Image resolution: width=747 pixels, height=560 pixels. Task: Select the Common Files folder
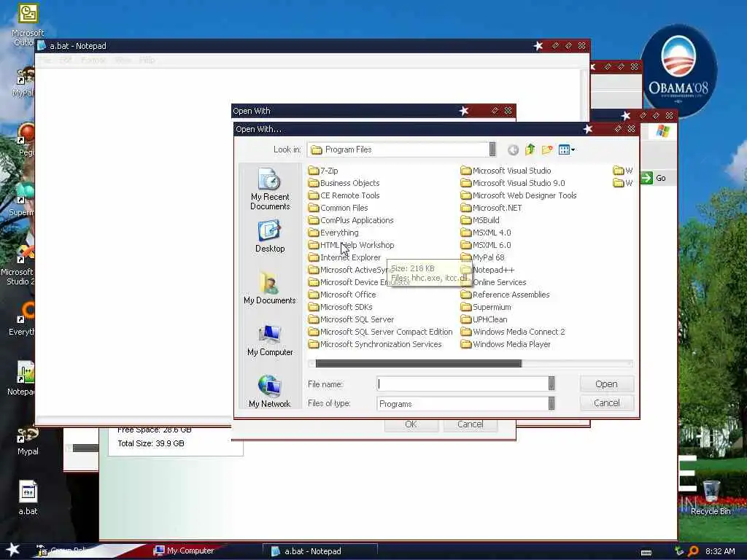click(338, 208)
